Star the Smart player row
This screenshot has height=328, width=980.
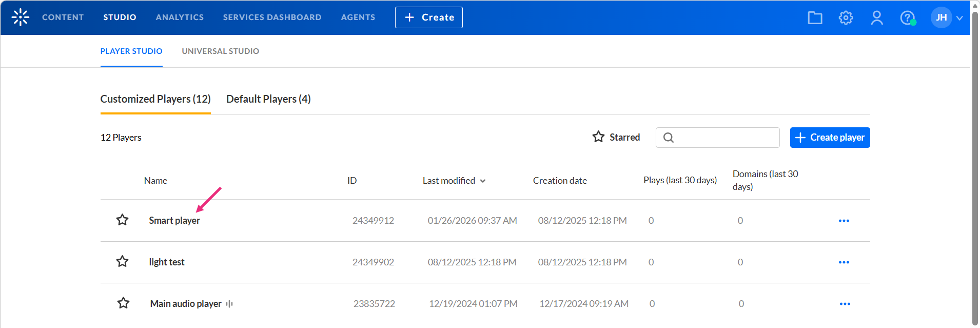tap(122, 220)
